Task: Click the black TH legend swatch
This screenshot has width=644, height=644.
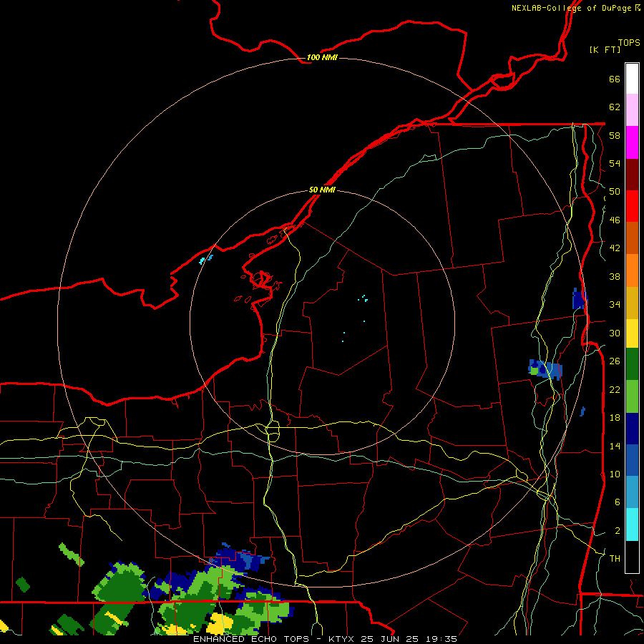Action: [632, 557]
